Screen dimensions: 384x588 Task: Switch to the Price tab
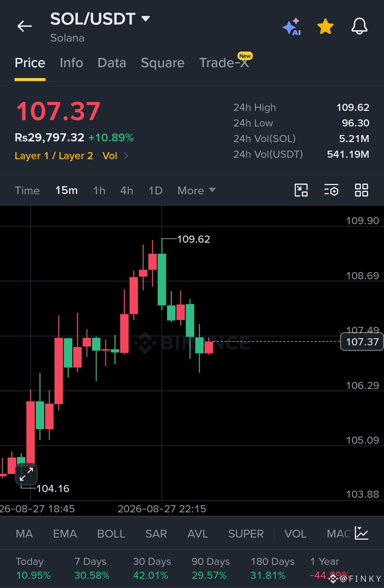(x=30, y=63)
